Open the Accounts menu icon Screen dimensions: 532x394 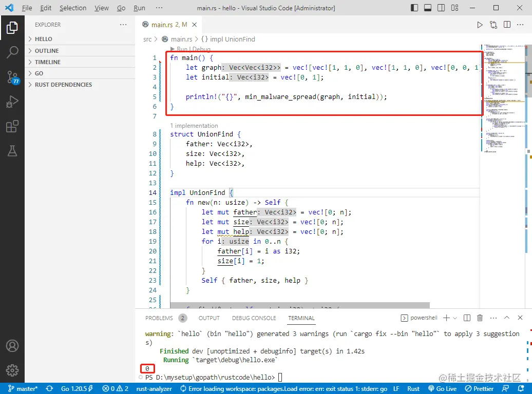click(12, 346)
